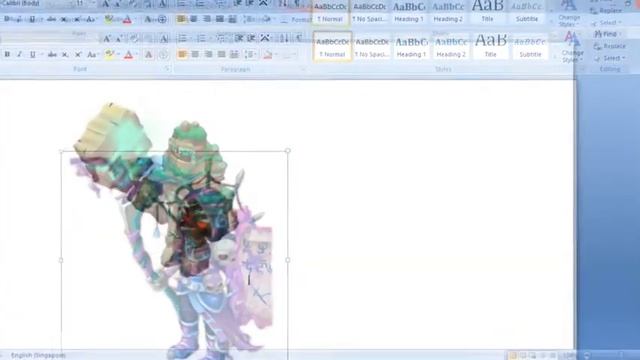Toggle Bold formatting in Font group
640x360 pixels.
coord(7,54)
